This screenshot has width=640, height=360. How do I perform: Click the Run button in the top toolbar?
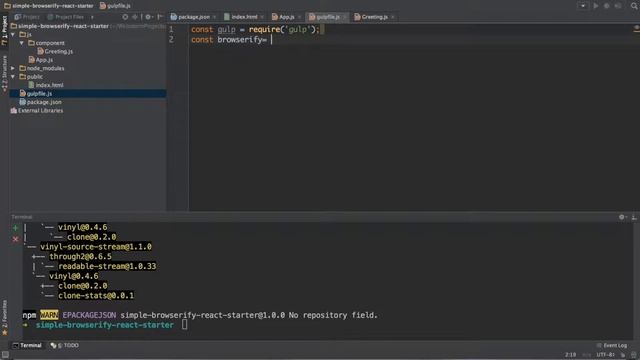[596, 6]
